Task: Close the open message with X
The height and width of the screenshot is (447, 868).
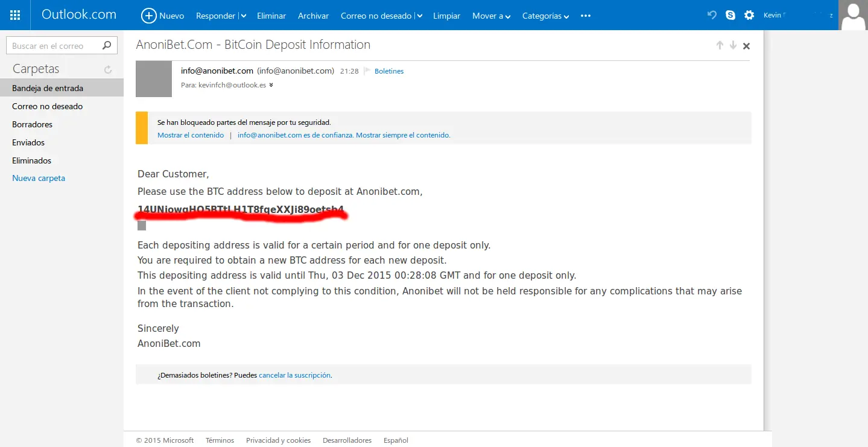Action: click(746, 46)
